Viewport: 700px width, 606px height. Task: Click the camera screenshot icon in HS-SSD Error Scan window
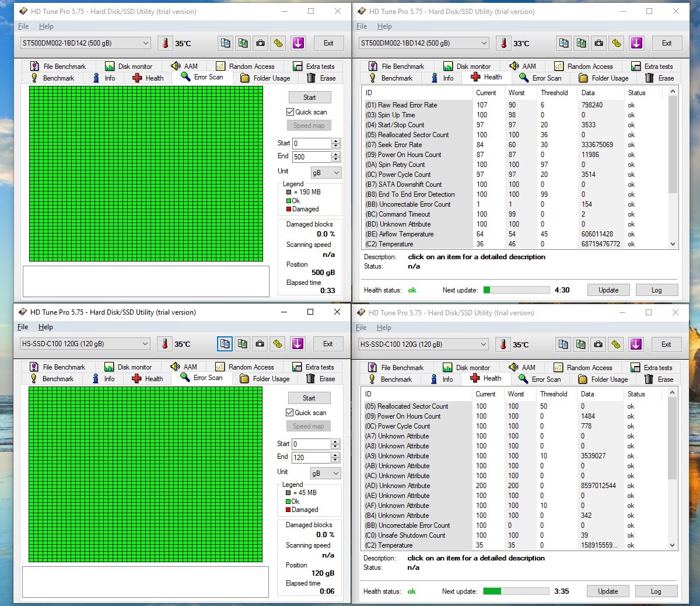coord(260,344)
